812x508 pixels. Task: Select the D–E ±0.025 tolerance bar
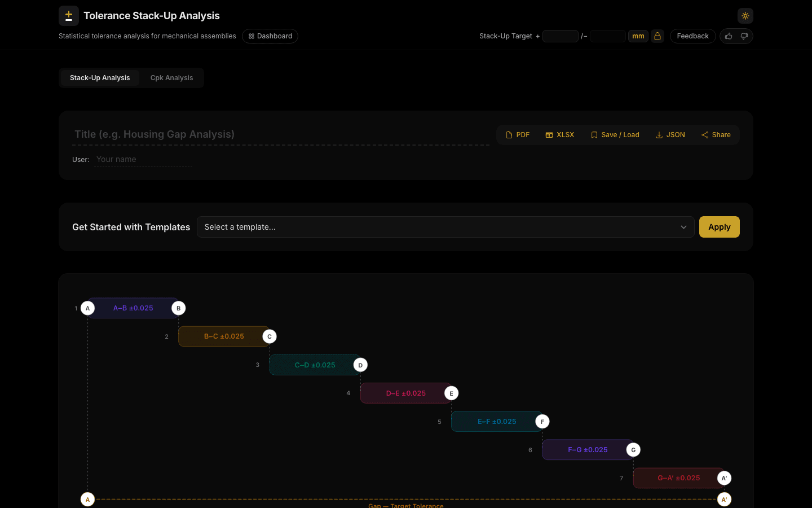click(x=405, y=393)
